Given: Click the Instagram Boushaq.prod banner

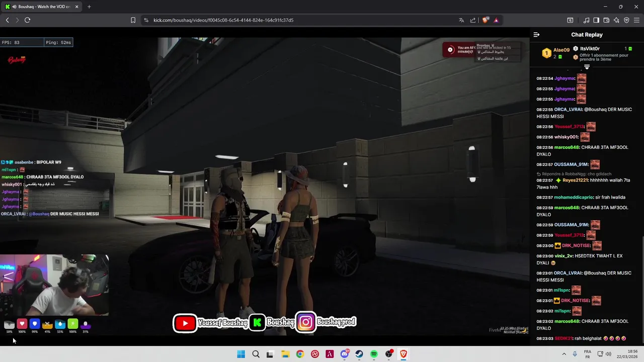Looking at the screenshot, I should pyautogui.click(x=326, y=322).
